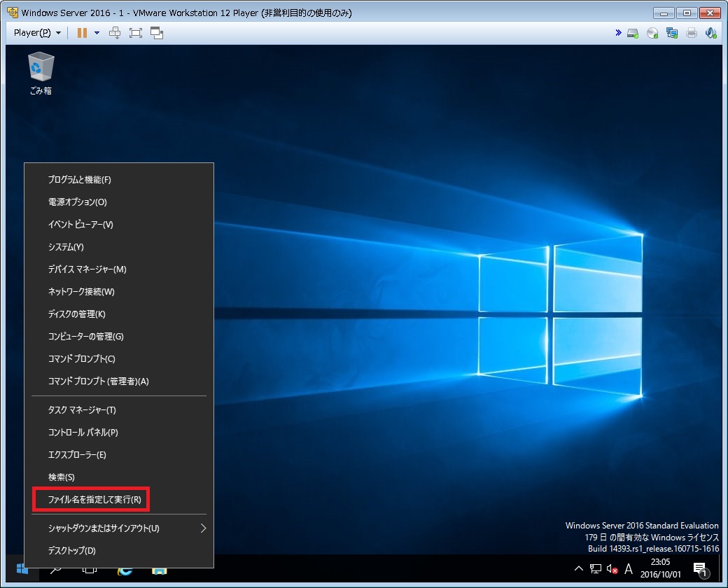Select ファイル名を指定して実行(R)
The height and width of the screenshot is (588, 728).
(x=119, y=499)
